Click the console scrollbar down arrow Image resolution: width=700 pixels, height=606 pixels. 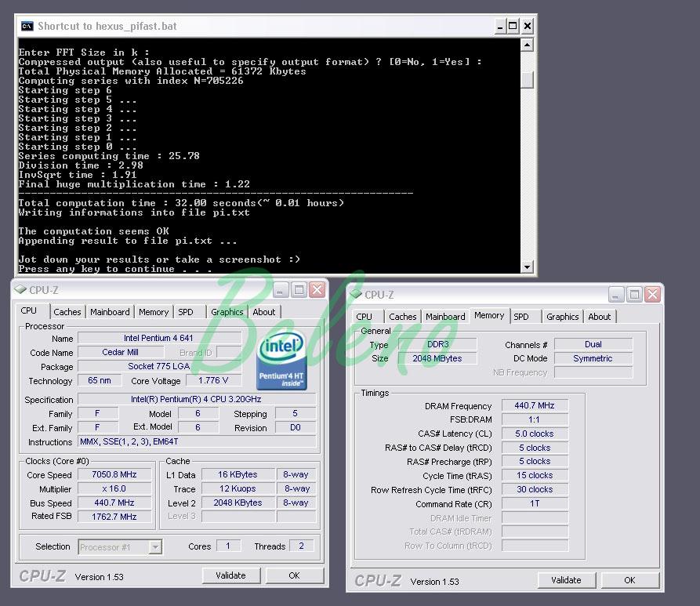point(528,267)
